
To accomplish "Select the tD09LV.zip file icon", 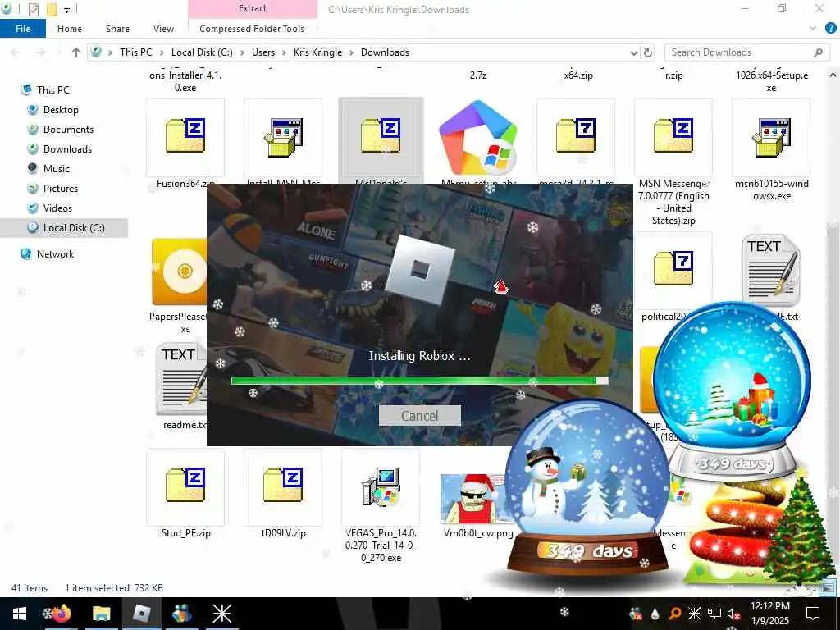I will coord(283,486).
